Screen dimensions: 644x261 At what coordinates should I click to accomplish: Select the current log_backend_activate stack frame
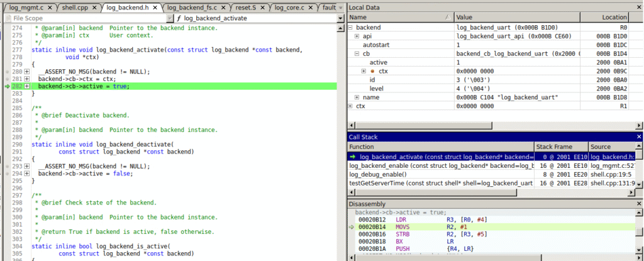492,157
